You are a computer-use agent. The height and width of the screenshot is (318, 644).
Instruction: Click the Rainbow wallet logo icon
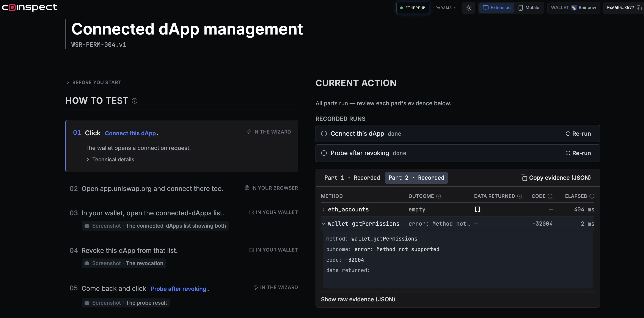(574, 8)
